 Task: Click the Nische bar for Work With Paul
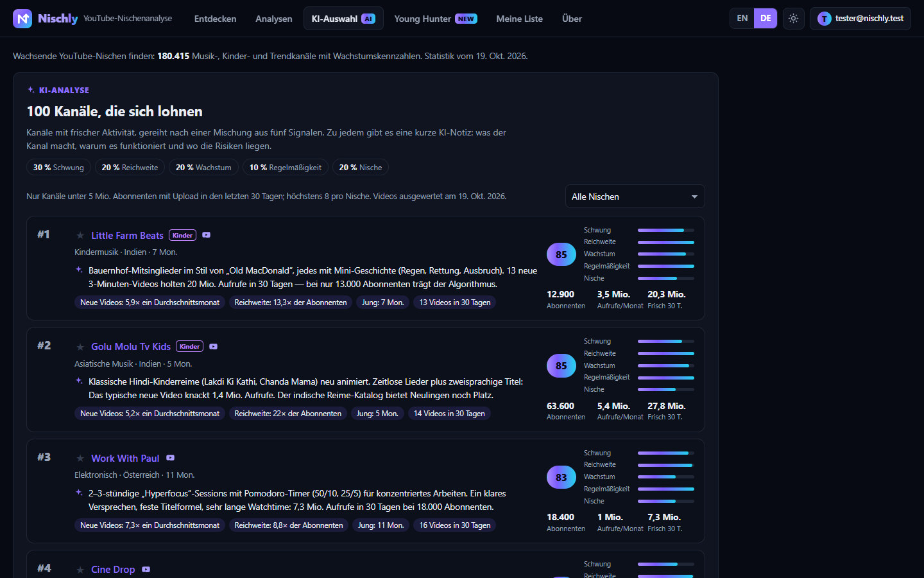tap(666, 501)
